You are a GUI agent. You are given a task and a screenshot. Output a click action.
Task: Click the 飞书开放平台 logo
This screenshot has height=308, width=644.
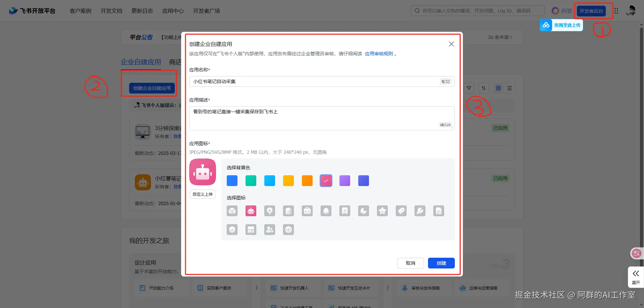click(32, 11)
